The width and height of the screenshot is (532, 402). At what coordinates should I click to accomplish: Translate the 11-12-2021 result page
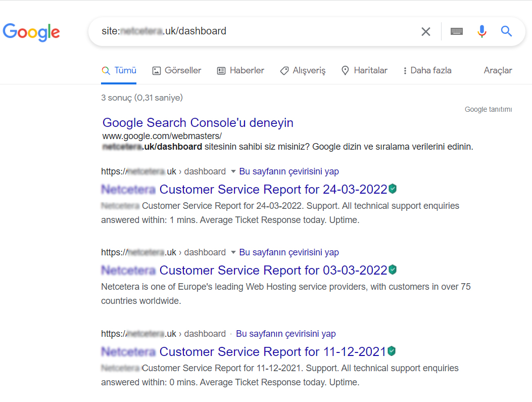[285, 334]
